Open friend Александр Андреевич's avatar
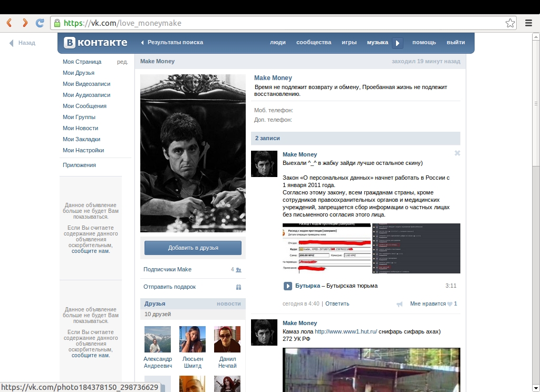This screenshot has height=392, width=540. click(x=157, y=339)
